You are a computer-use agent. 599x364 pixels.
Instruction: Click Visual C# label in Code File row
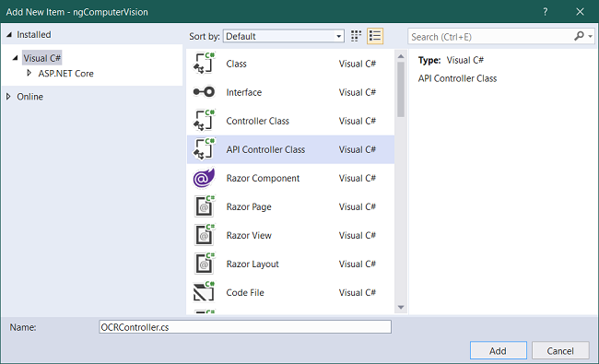pyautogui.click(x=358, y=292)
